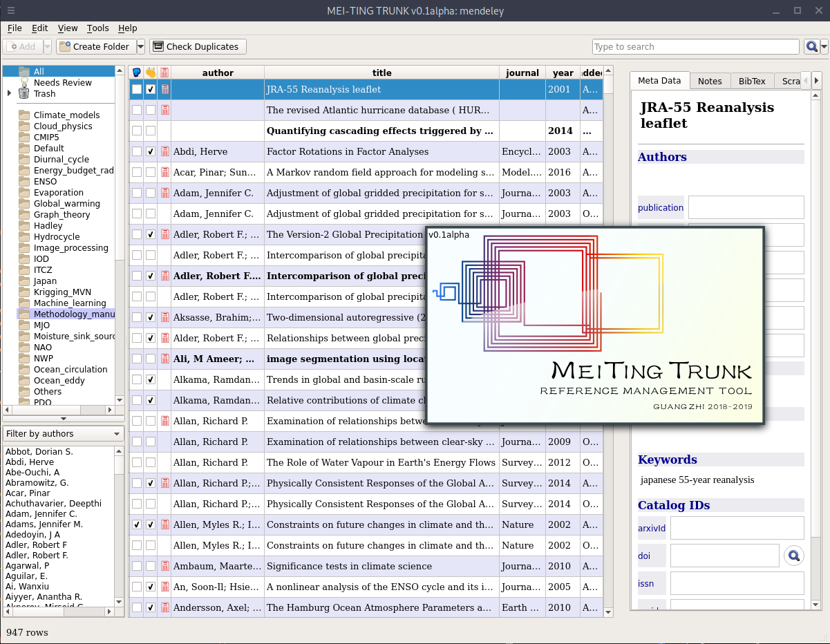Toggle favourite checkbox for JRA-55 Reanalysis leaflet
The width and height of the screenshot is (830, 644).
137,89
